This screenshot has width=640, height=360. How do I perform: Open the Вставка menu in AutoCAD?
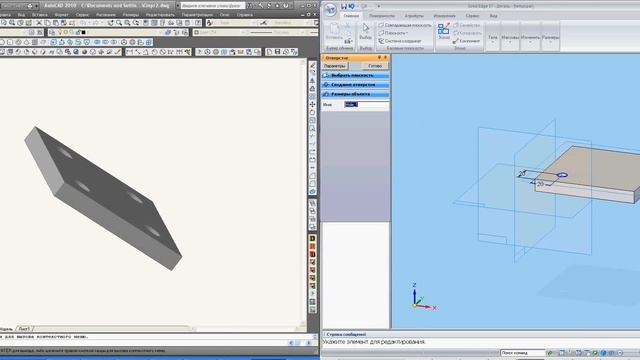(40, 14)
